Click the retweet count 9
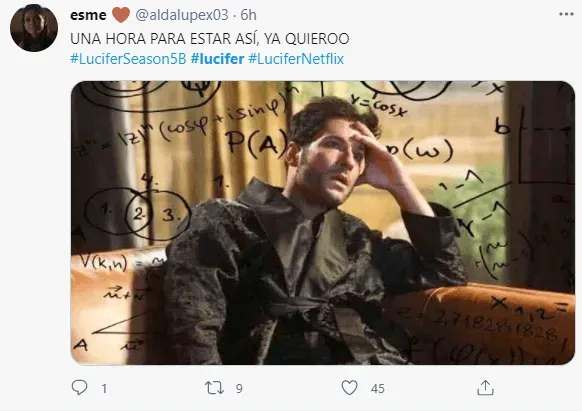 pyautogui.click(x=239, y=389)
